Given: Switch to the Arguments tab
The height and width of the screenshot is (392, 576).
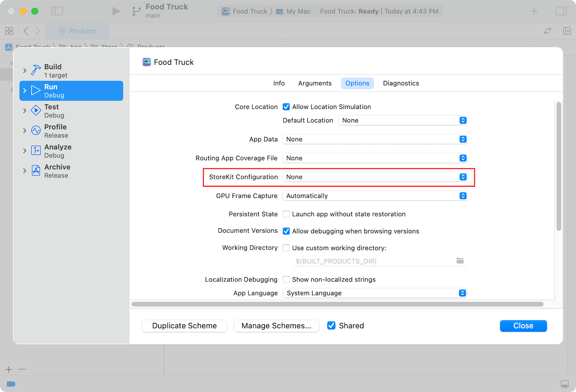Looking at the screenshot, I should 315,83.
